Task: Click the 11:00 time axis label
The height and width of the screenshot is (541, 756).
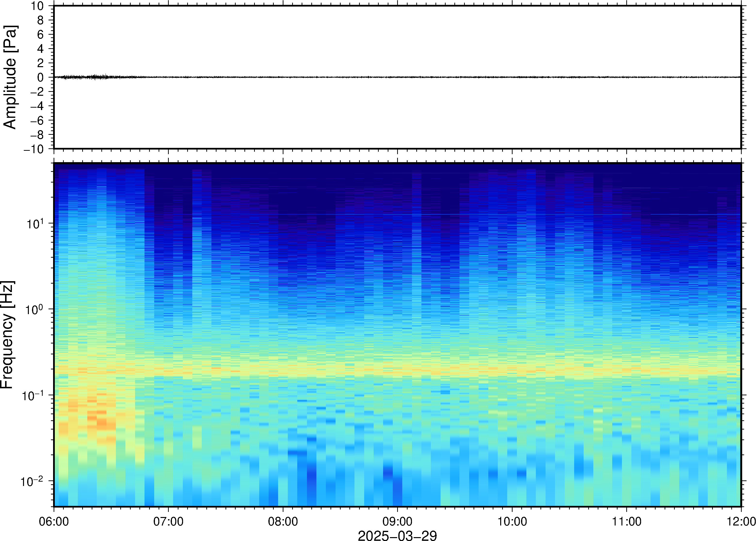Action: click(626, 521)
